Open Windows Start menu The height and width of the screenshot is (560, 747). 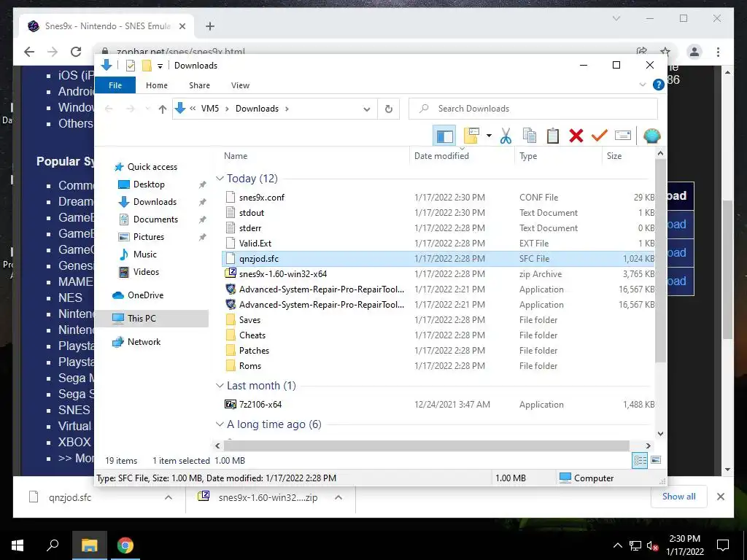pos(18,545)
